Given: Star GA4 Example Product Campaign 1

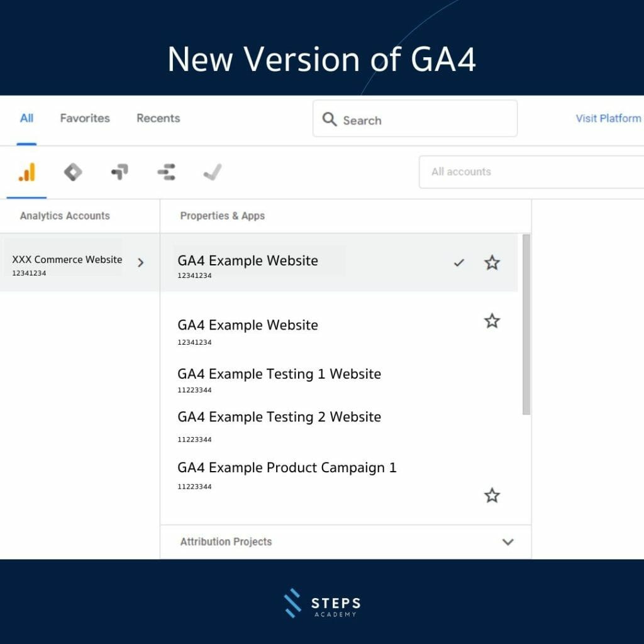Looking at the screenshot, I should click(x=492, y=496).
